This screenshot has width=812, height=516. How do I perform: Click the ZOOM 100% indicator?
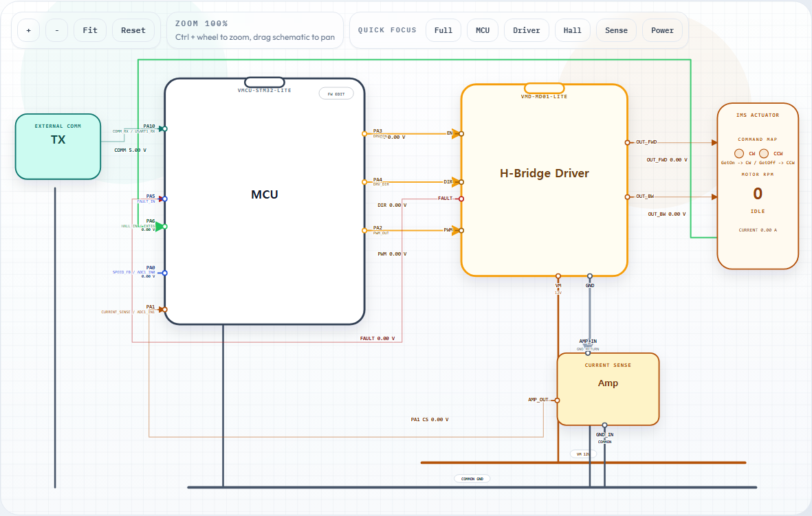point(201,24)
